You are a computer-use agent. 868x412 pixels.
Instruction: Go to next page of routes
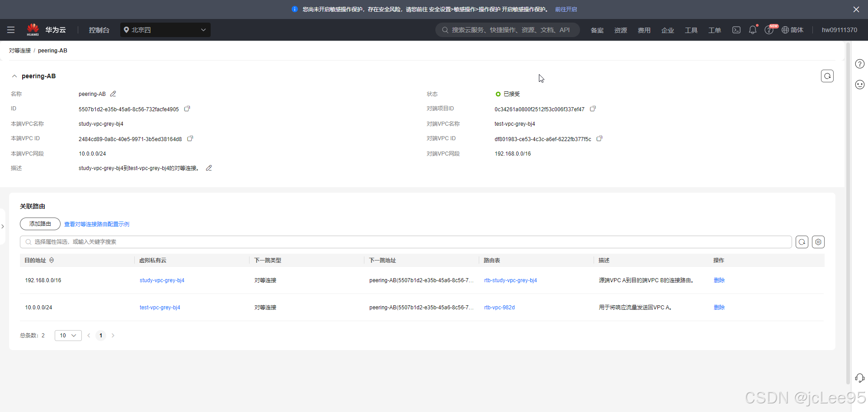(113, 336)
